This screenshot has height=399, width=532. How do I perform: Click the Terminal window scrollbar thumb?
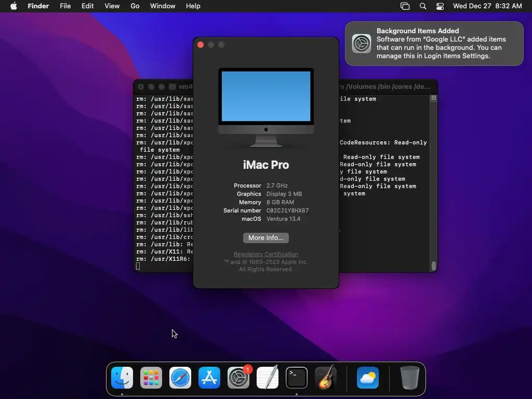click(x=434, y=266)
